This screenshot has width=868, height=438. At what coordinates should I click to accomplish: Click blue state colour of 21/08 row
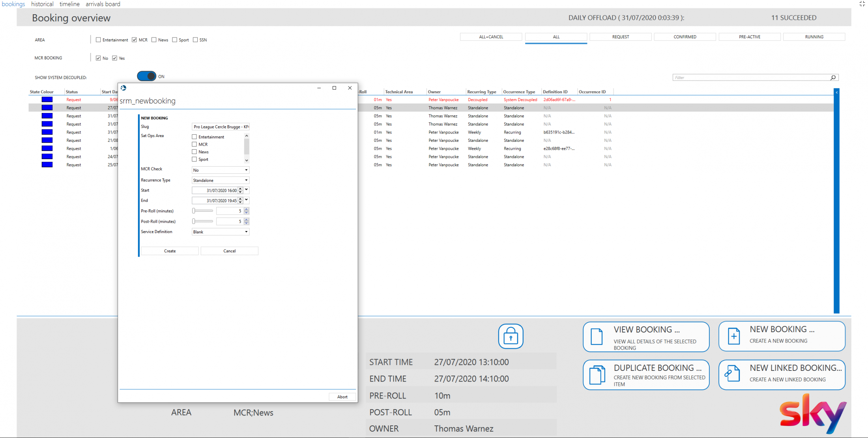(47, 140)
